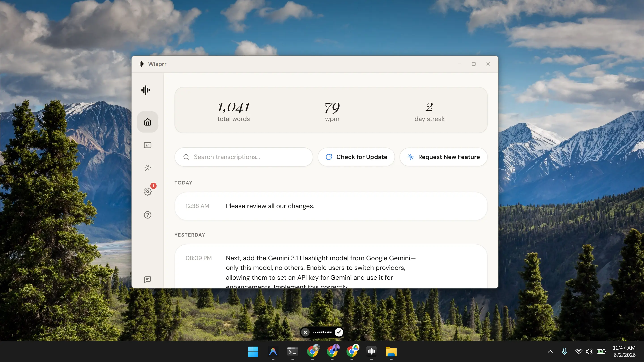Confirm recording with checkmark on floating pill
Screen dimensions: 644x362
pyautogui.click(x=339, y=332)
